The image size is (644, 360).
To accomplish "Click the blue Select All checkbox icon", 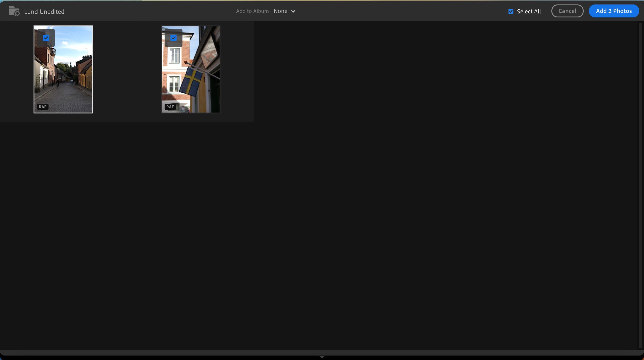I will (511, 11).
